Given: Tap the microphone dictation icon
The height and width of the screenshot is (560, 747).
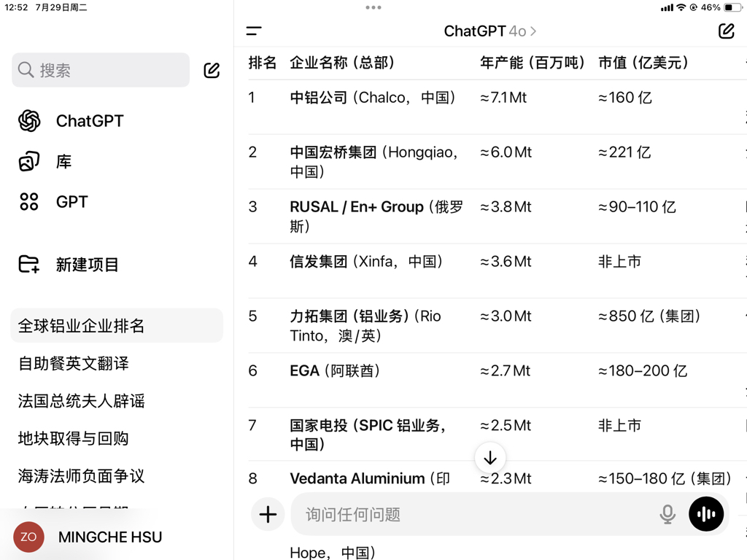Looking at the screenshot, I should [667, 514].
